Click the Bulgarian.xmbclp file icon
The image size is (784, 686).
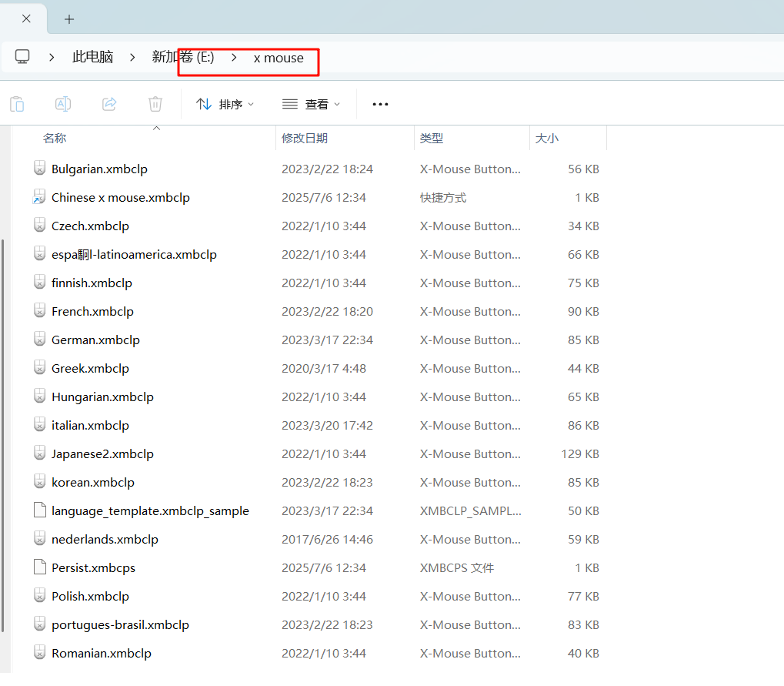tap(39, 168)
